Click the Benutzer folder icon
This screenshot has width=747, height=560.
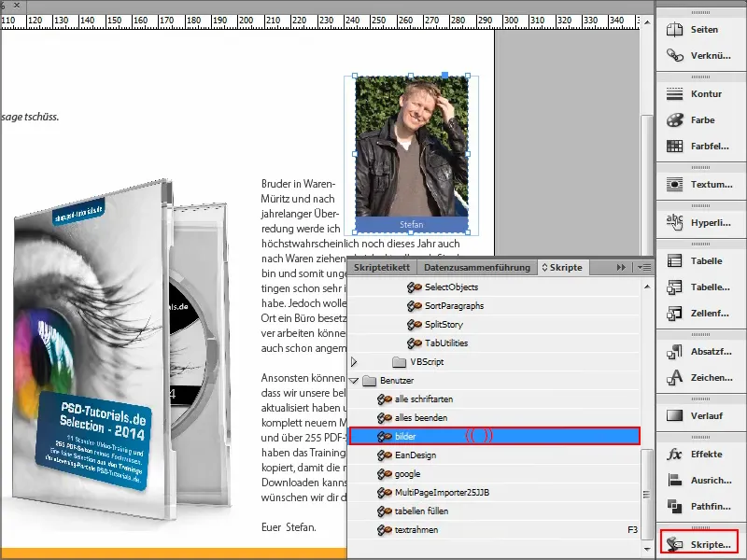[369, 381]
